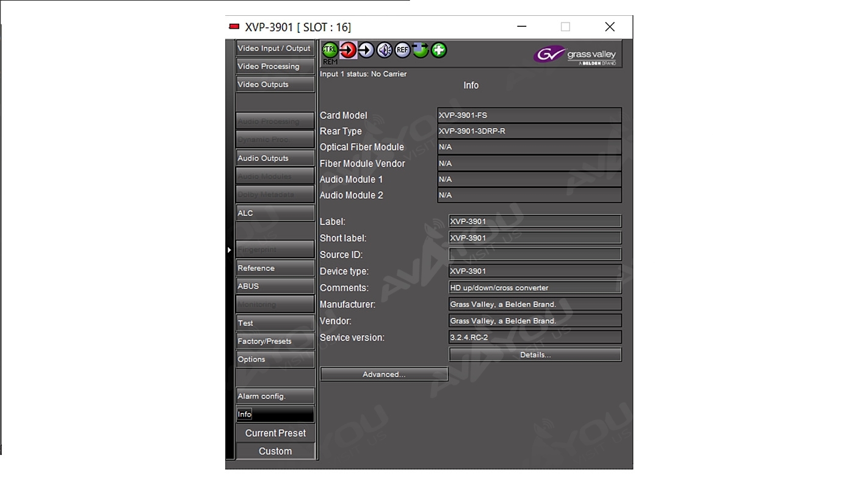Click the Grass Valley logo

click(575, 55)
